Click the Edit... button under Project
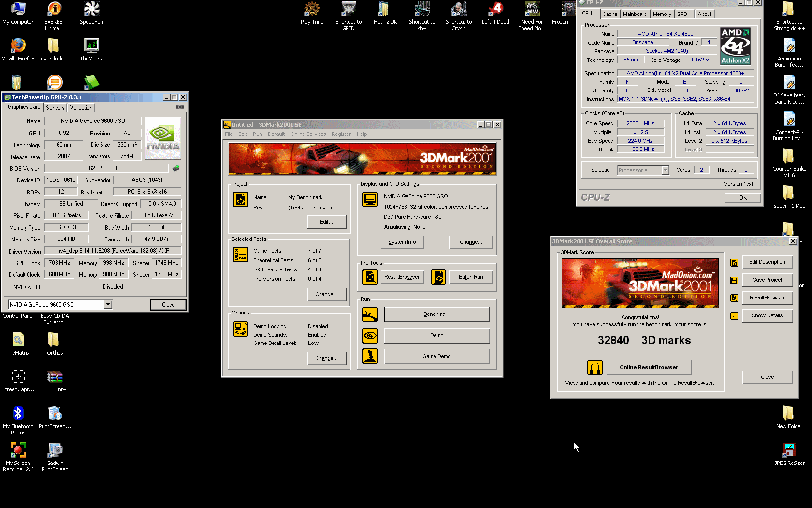Image resolution: width=812 pixels, height=508 pixels. (327, 222)
